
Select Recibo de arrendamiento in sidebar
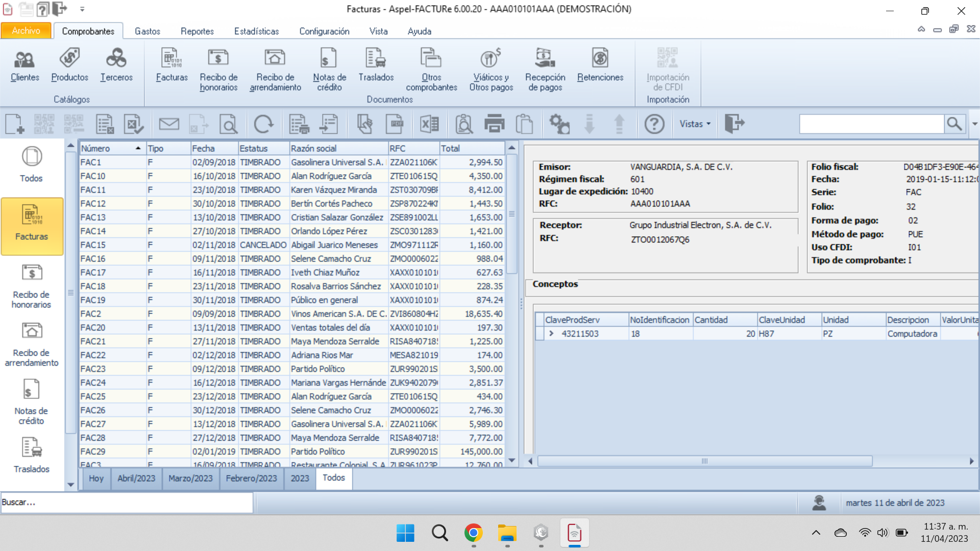32,344
